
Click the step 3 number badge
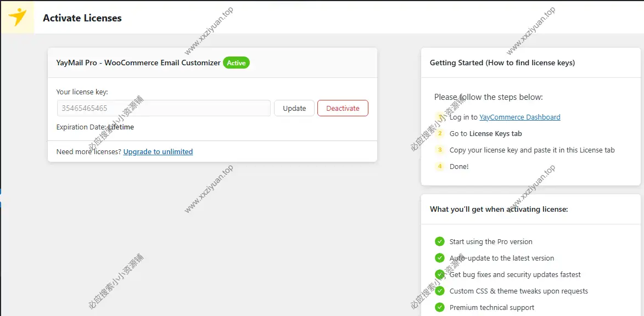point(439,150)
